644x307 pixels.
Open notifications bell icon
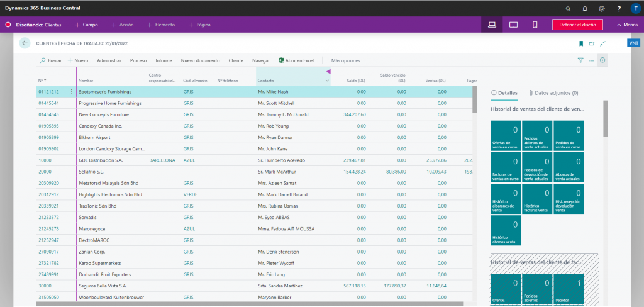[x=585, y=8]
